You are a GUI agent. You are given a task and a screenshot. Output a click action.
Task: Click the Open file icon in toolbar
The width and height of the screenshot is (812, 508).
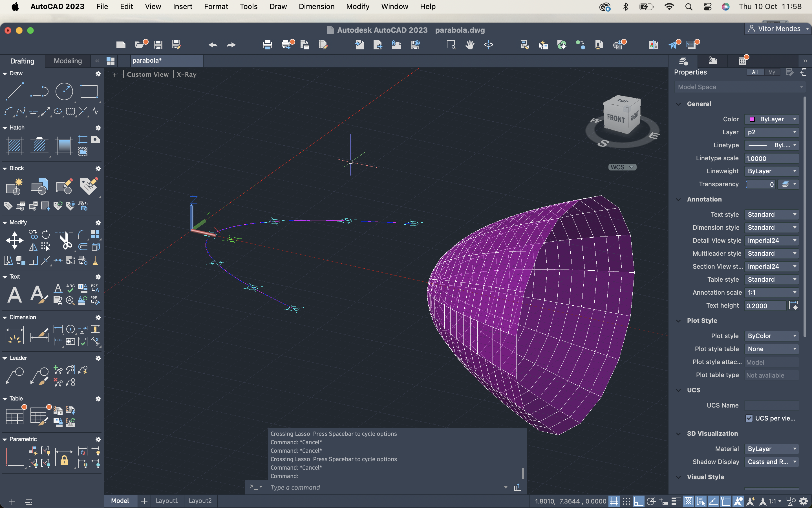pos(140,45)
